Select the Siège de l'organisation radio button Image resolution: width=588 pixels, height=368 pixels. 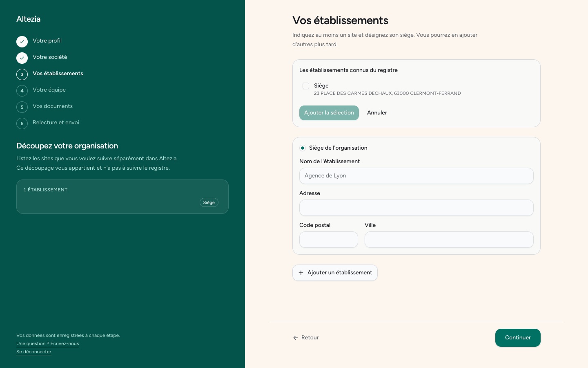[303, 148]
